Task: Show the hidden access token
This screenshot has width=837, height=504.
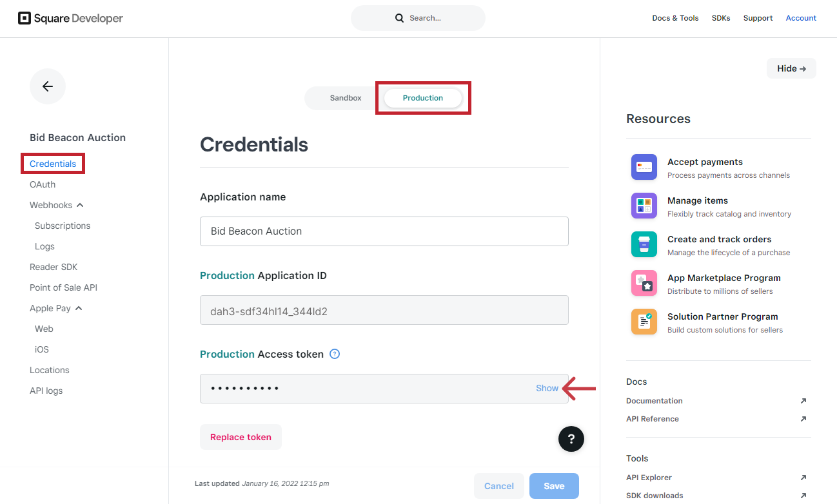Action: pos(547,388)
